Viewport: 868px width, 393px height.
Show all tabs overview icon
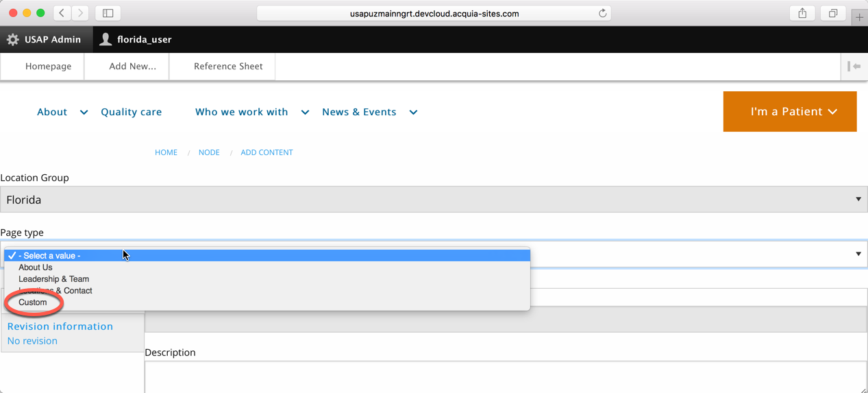[x=833, y=13]
